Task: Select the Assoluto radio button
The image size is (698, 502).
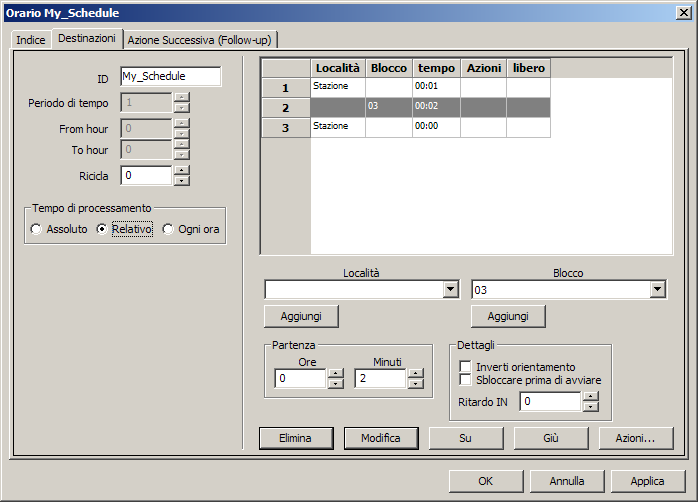Action: (x=37, y=229)
